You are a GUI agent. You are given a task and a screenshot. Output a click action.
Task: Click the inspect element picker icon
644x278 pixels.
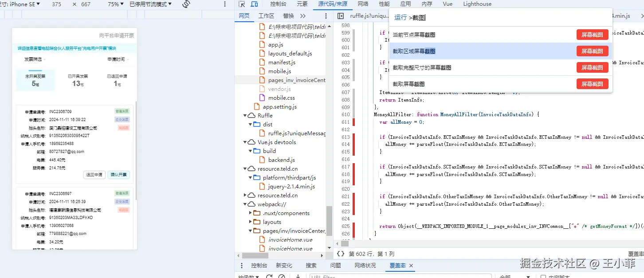pos(242,4)
